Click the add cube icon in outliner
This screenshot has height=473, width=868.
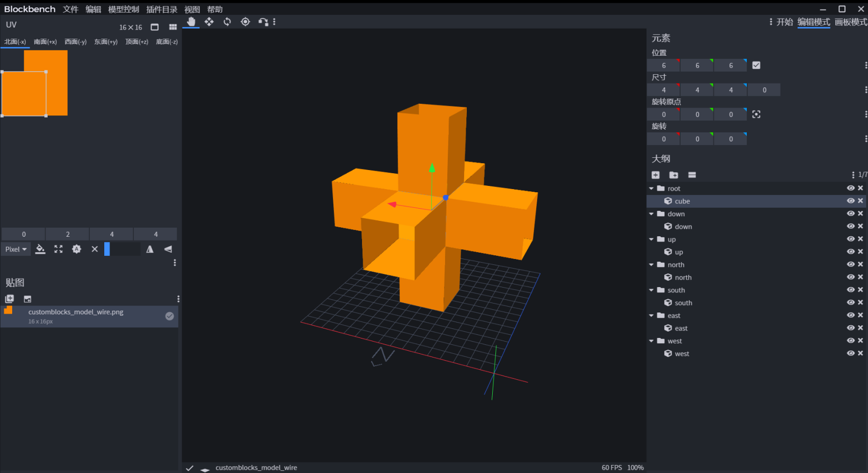(655, 175)
